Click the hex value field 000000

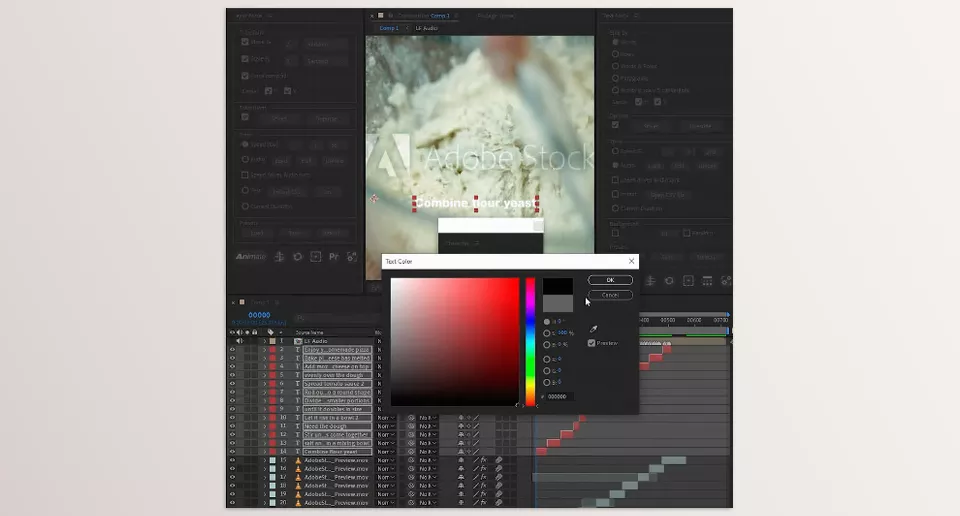point(558,397)
